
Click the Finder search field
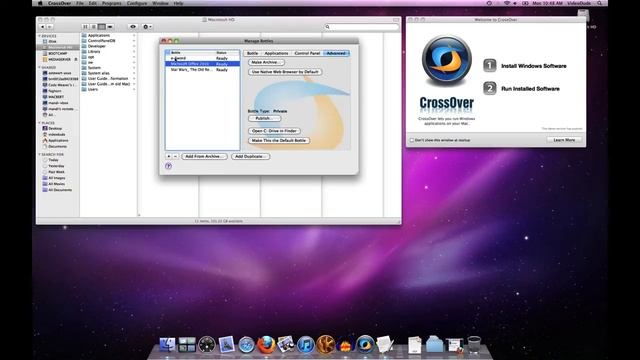pos(362,27)
